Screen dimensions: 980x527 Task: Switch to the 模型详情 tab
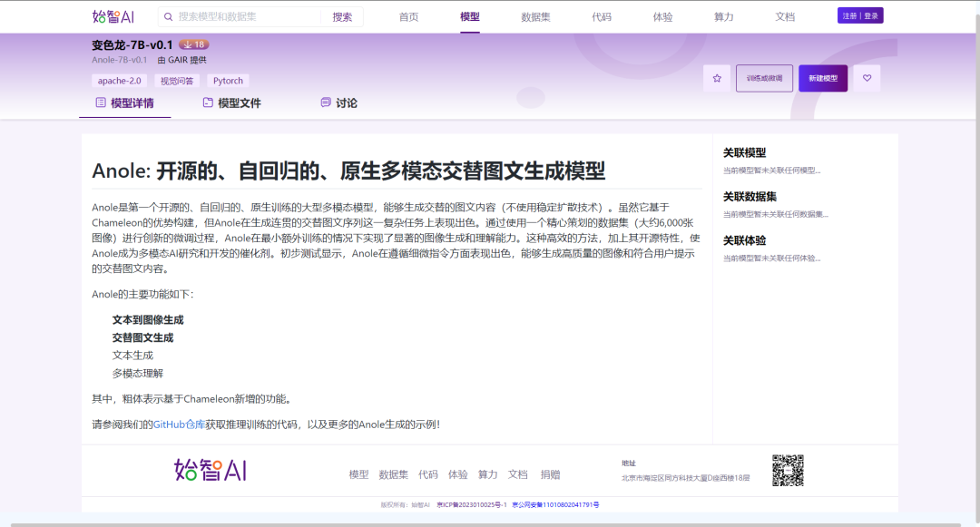tap(125, 103)
